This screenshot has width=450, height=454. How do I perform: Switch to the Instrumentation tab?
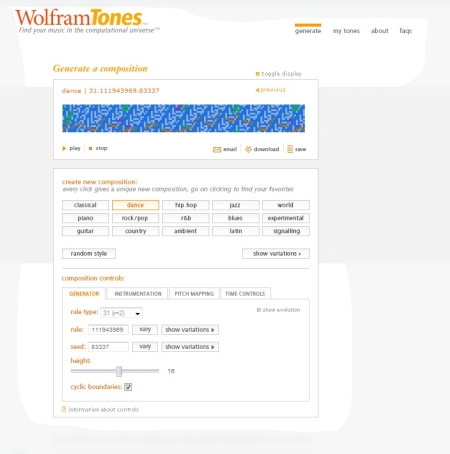(x=138, y=294)
